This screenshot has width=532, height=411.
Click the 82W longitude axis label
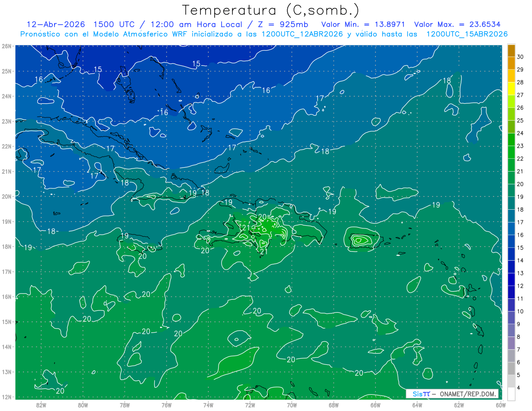(x=41, y=405)
